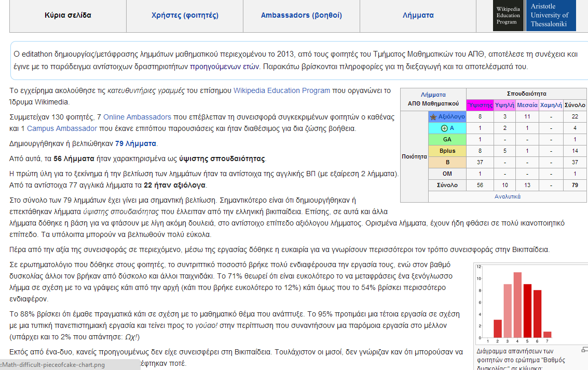Click the bold text 22 ήταν αξιόλογα
Viewport: 588px width, 370px height.
[175, 185]
